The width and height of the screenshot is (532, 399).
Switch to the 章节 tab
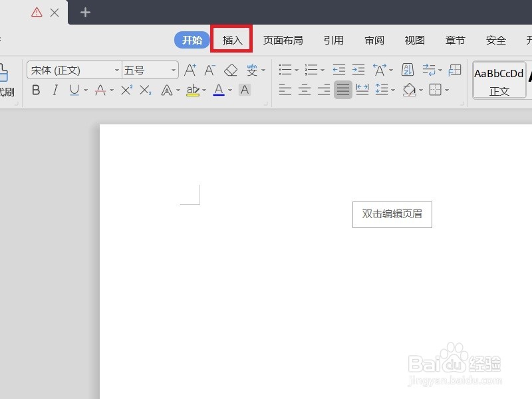tap(456, 41)
